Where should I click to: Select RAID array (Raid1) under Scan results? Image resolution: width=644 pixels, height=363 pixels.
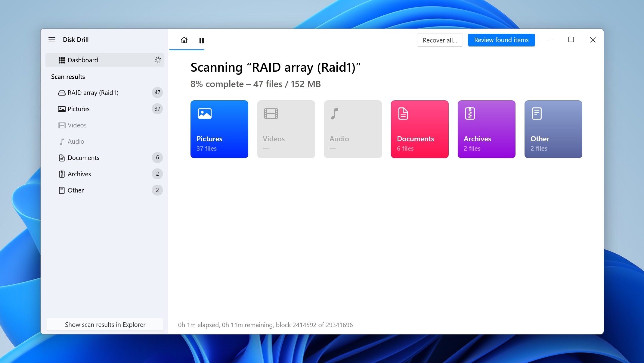pyautogui.click(x=93, y=92)
